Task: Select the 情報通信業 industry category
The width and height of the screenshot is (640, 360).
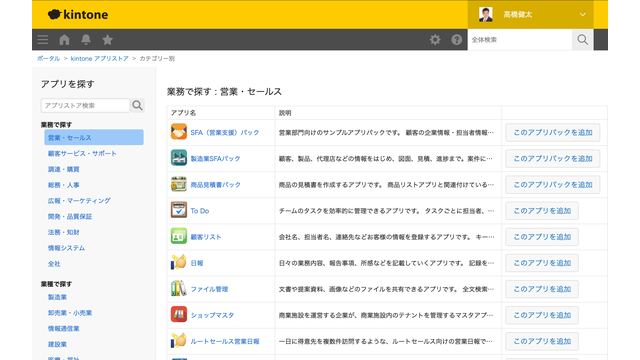Action: pos(63,329)
